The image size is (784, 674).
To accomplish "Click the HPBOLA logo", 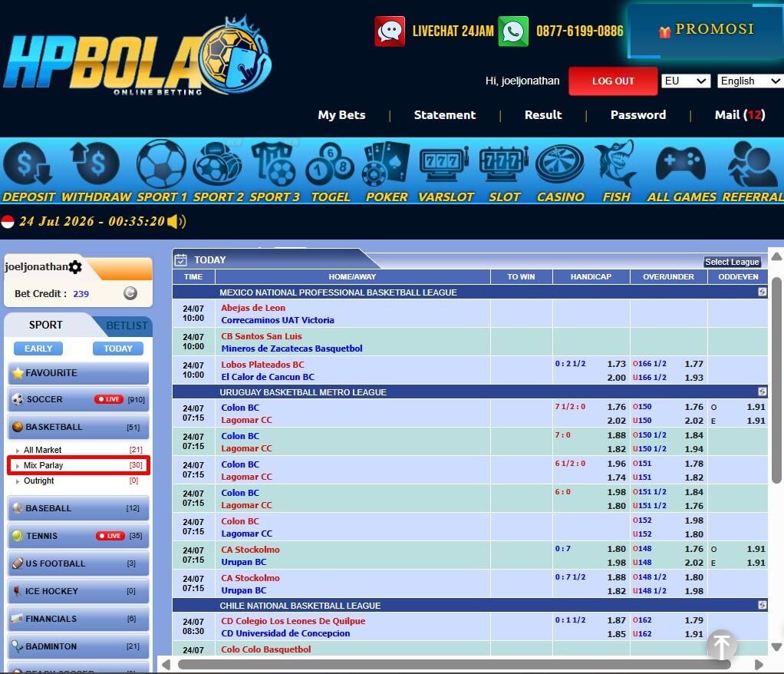I will pos(137,56).
